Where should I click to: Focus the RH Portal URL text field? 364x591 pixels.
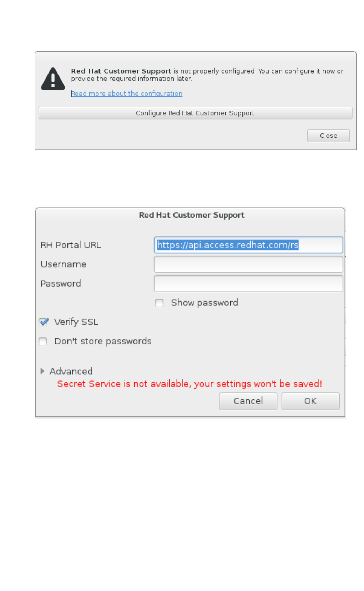pyautogui.click(x=248, y=245)
